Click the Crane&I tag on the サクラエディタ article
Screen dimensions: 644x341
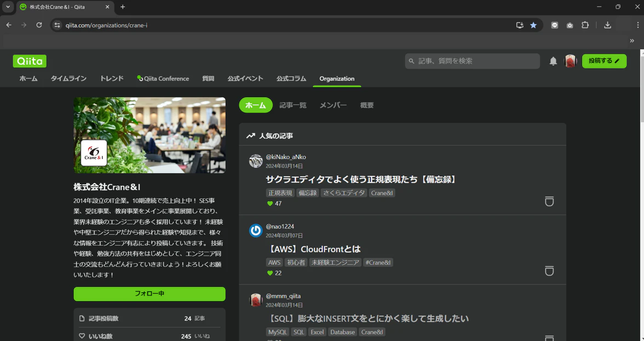382,193
